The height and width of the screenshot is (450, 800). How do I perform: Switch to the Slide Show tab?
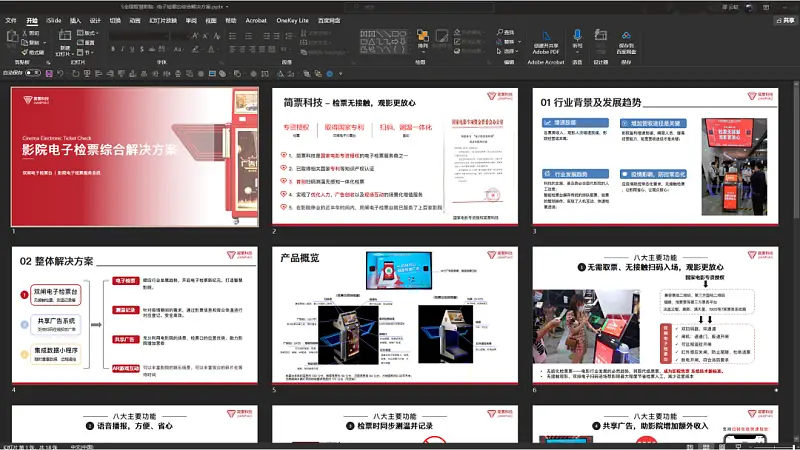coord(163,20)
